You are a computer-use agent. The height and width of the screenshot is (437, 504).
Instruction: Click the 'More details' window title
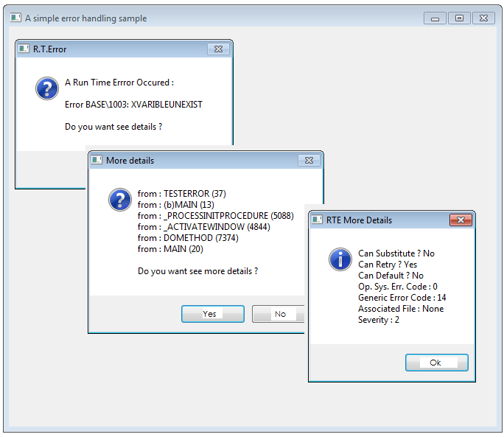[x=130, y=161]
